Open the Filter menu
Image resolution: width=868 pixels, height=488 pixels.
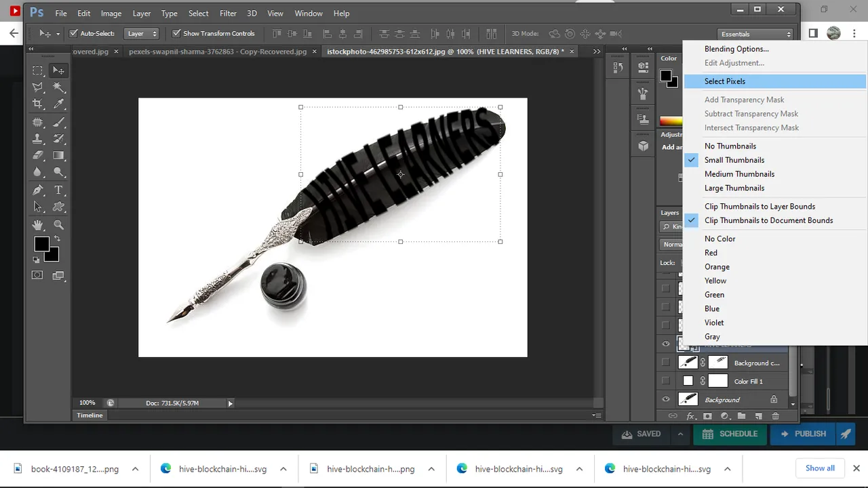click(228, 14)
